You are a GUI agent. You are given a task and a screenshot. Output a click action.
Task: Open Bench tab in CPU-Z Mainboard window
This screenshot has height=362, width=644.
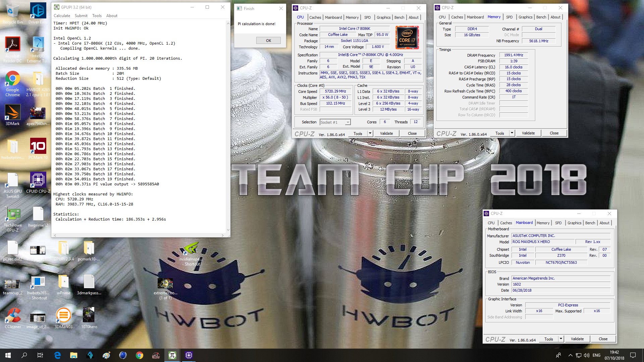(590, 223)
